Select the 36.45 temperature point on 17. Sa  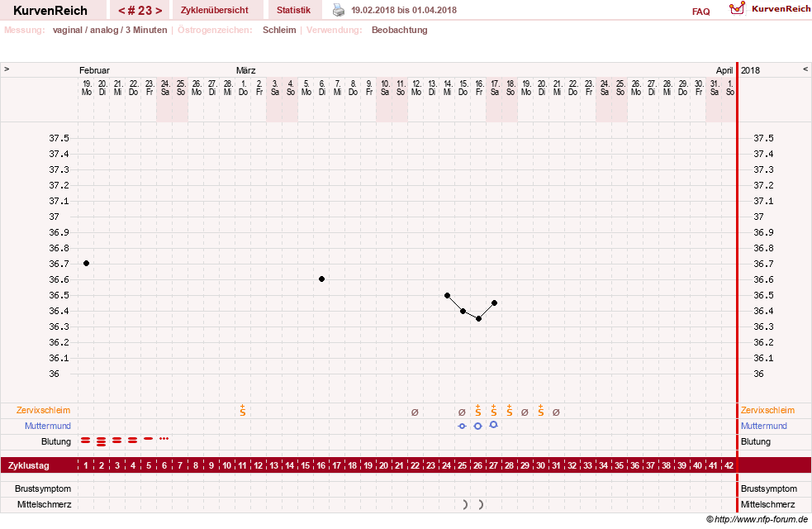coord(495,303)
